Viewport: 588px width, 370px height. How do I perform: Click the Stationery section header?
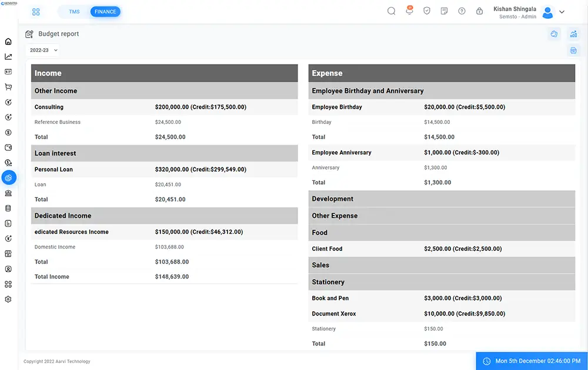pos(442,282)
